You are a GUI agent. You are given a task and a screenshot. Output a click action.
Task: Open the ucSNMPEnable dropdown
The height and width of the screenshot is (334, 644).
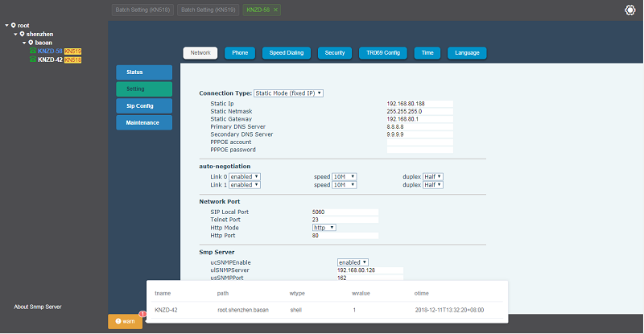[353, 262]
